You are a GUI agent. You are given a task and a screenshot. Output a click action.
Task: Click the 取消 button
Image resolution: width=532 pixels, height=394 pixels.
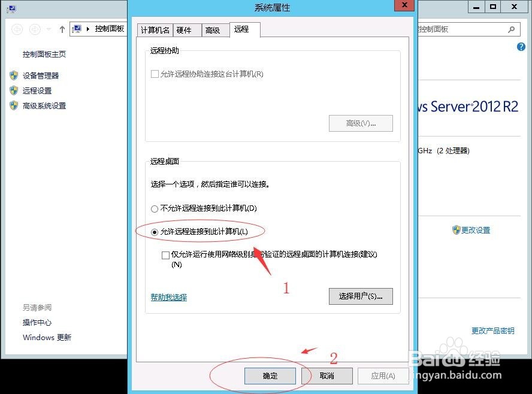(x=327, y=375)
